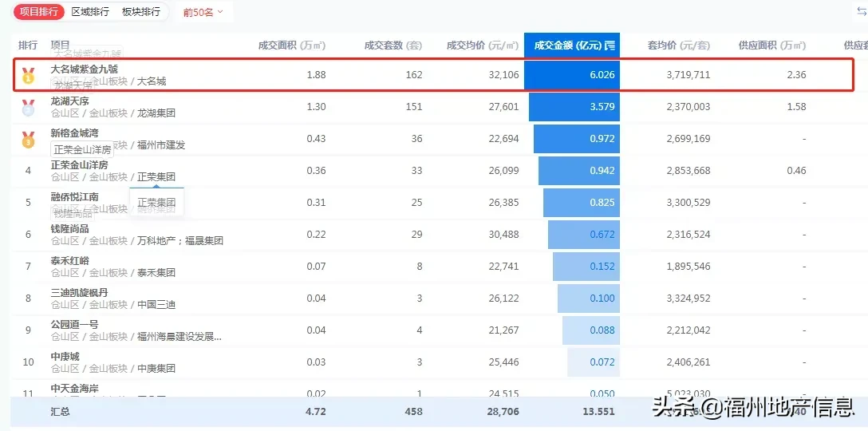Click 汇总 total amount 13.551
Screen dimensions: 868x431
click(x=600, y=412)
